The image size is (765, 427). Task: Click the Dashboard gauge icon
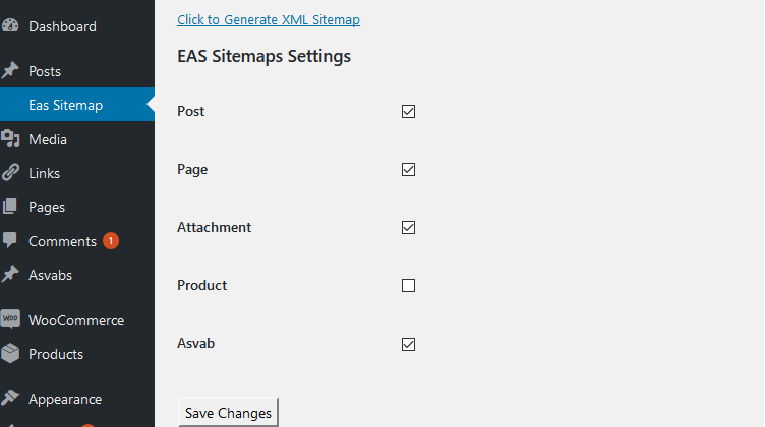pos(10,26)
